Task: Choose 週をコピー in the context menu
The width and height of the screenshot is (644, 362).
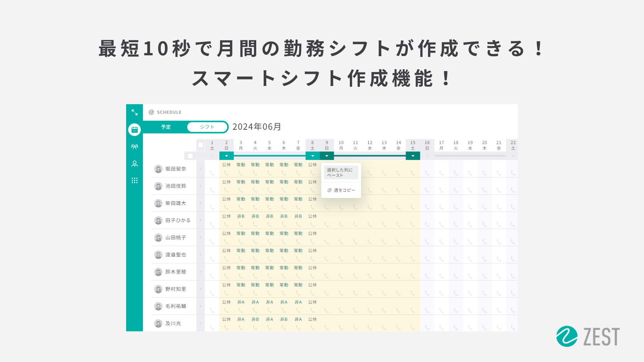Action: (344, 190)
